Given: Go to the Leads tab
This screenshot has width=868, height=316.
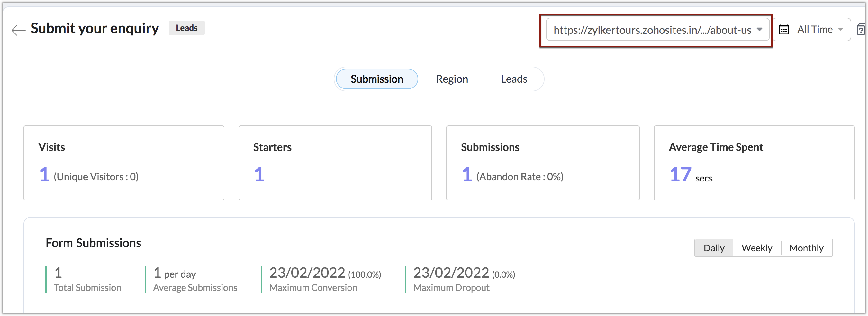Looking at the screenshot, I should (x=514, y=79).
